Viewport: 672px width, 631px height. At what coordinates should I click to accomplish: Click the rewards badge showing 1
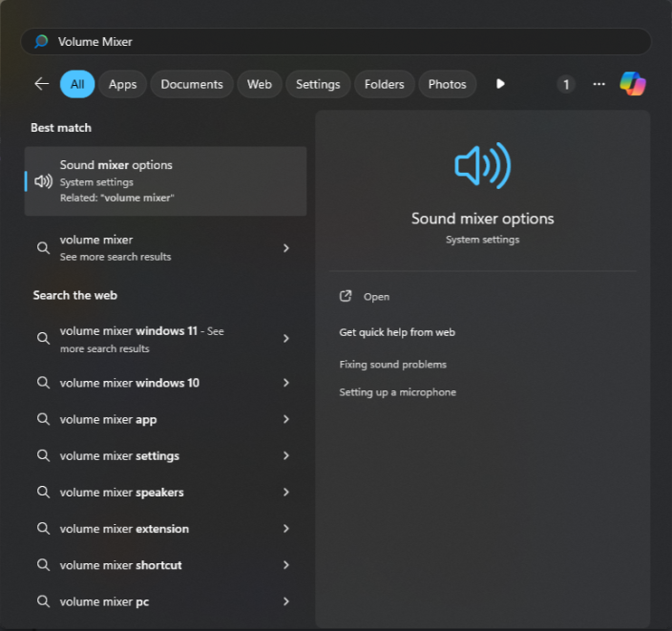[566, 84]
